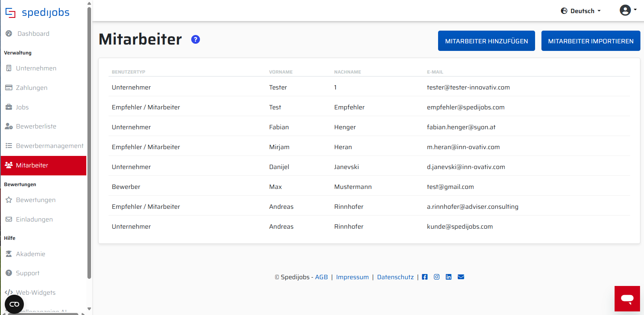Click Mitarbeiter importieren button
The height and width of the screenshot is (315, 644).
(x=591, y=41)
